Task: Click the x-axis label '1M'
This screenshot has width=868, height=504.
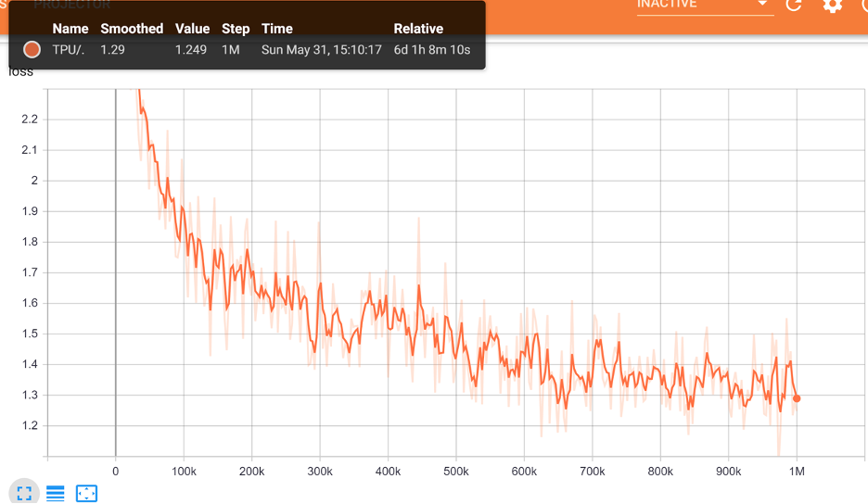Action: (x=797, y=472)
